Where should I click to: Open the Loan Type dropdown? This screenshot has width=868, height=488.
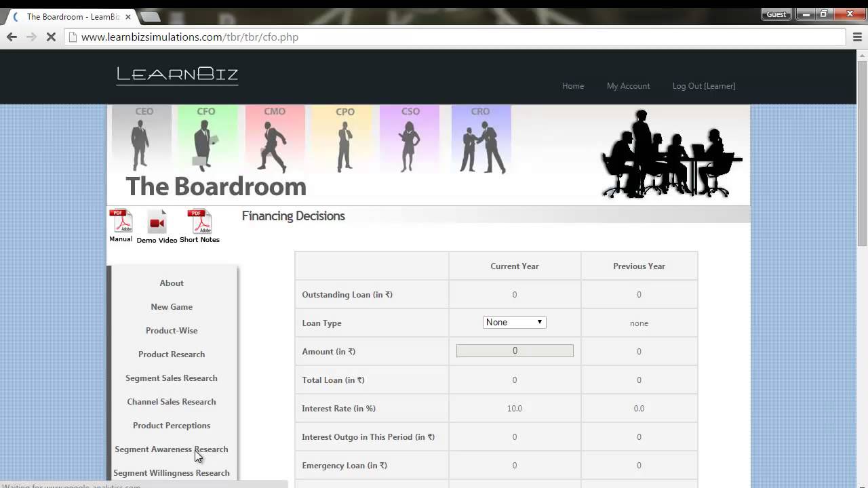pyautogui.click(x=515, y=323)
